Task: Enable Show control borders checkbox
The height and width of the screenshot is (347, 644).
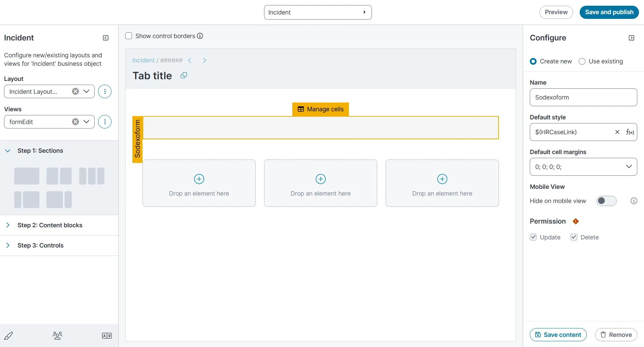Action: 129,36
